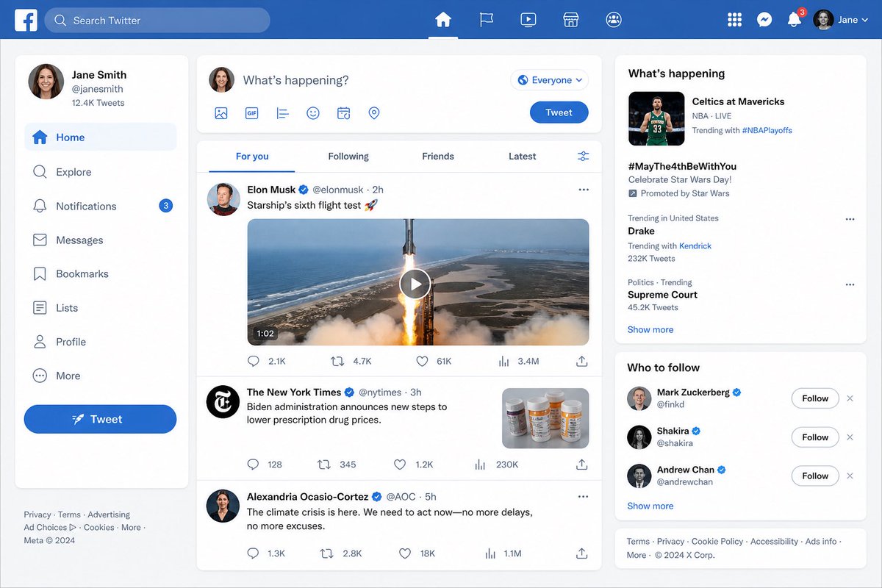Reply to Elon Musk's Starship tweet
This screenshot has width=882, height=588.
[x=254, y=361]
